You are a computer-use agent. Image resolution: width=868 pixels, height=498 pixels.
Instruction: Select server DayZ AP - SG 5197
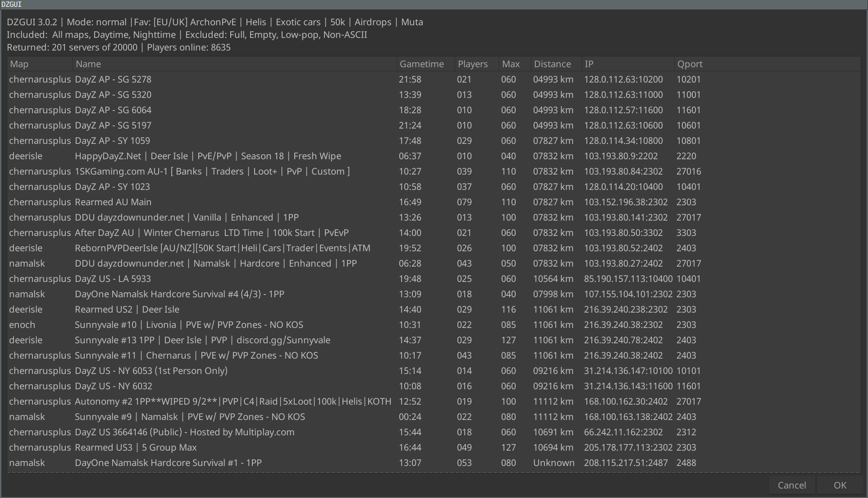[x=434, y=125]
